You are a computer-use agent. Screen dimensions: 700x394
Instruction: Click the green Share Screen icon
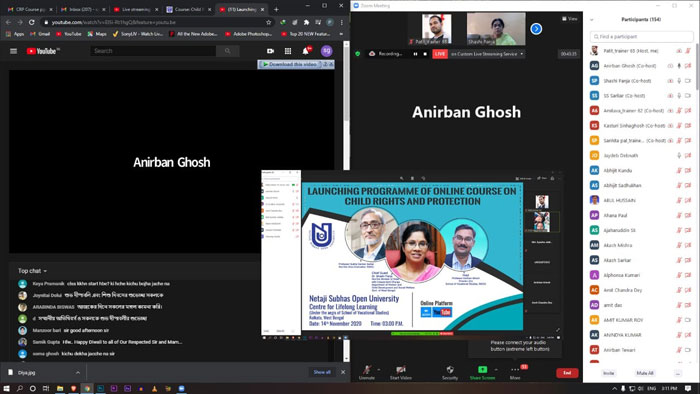pos(482,369)
